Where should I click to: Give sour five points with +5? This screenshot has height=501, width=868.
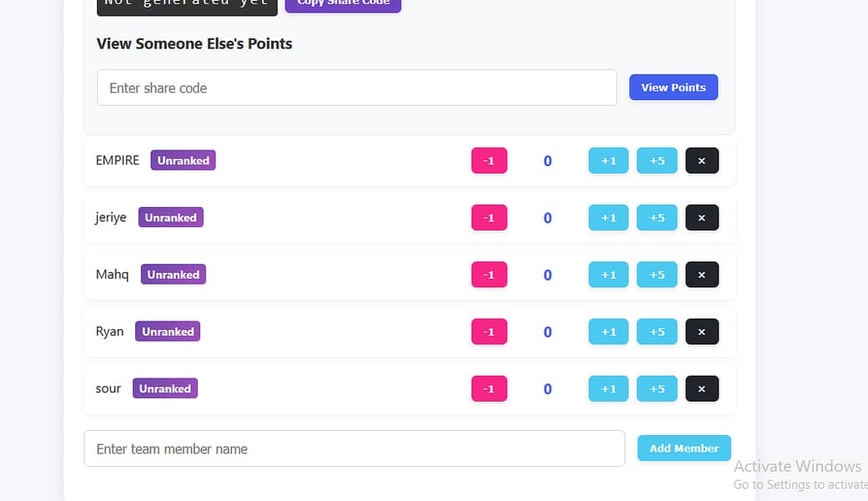(x=657, y=388)
